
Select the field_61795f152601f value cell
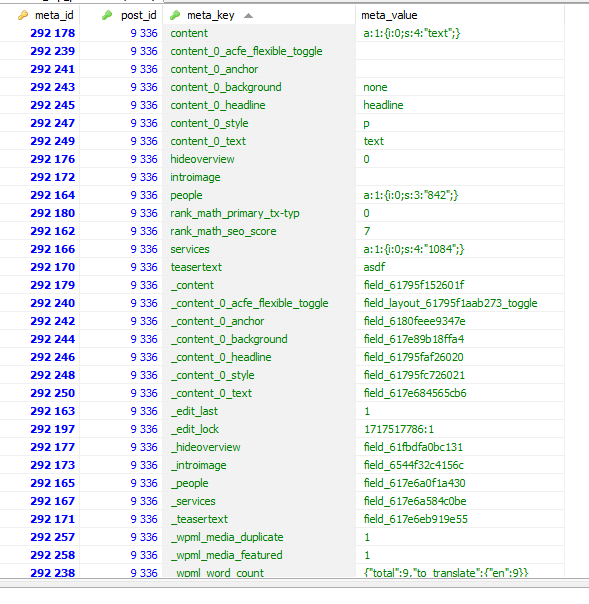(460, 285)
